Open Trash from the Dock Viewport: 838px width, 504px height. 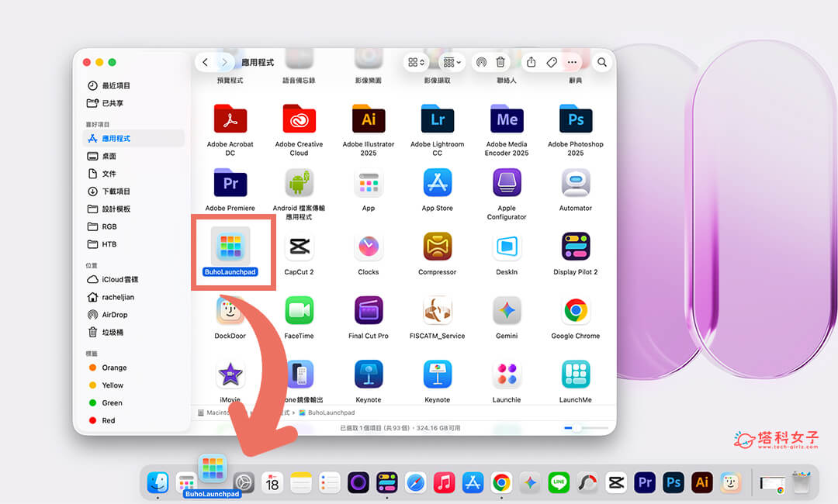801,483
